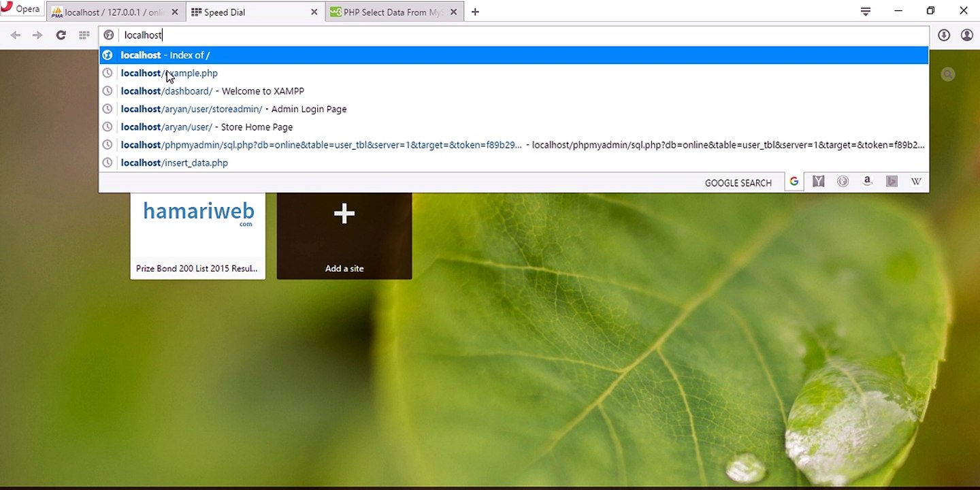The image size is (980, 490).
Task: Pick the phpmyadmin/sql.php suggestion
Action: pos(514,145)
